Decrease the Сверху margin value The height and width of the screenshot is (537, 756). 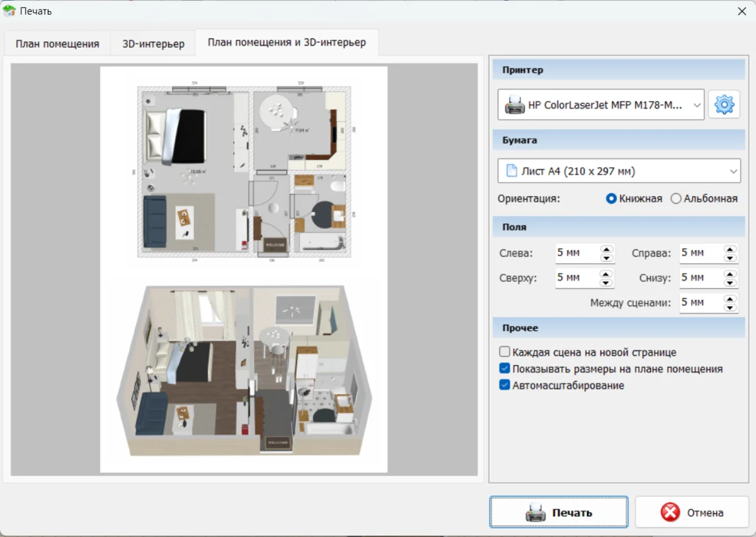(606, 283)
